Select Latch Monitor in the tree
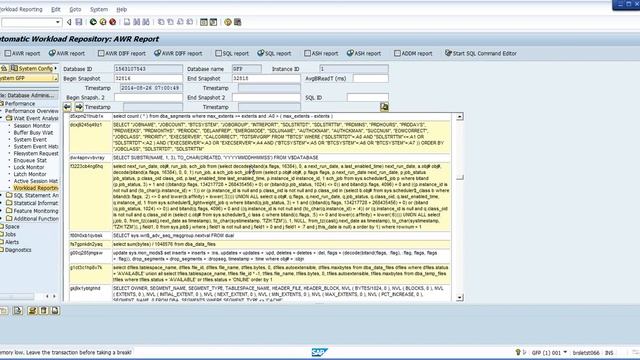The height and width of the screenshot is (360, 640). [x=30, y=174]
